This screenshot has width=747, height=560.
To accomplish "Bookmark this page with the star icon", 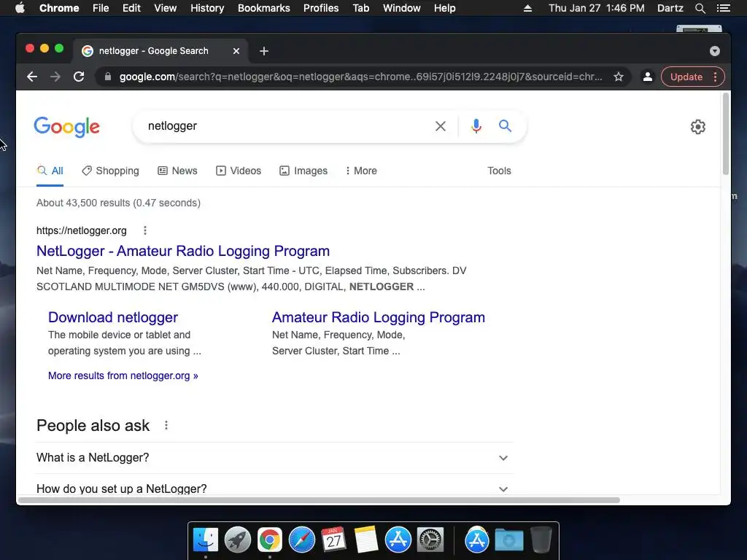I will [619, 77].
